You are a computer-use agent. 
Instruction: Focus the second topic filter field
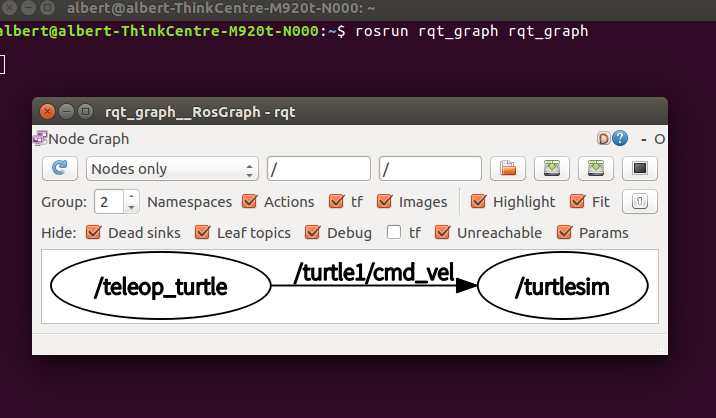(430, 169)
